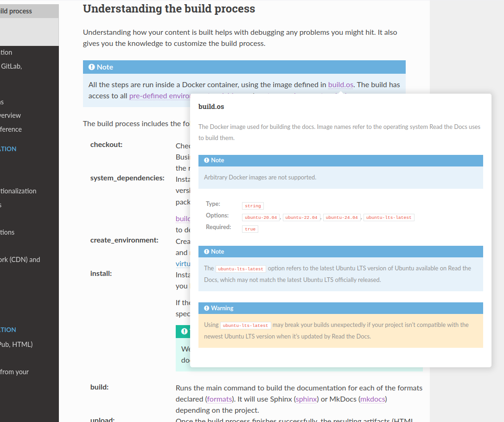Click the green tip box icon beside the tooltip

click(x=185, y=332)
